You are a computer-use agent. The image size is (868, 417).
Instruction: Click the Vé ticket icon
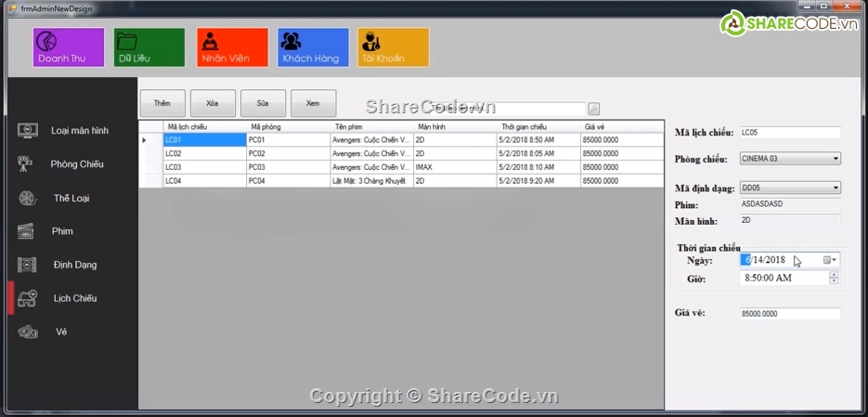click(x=27, y=332)
